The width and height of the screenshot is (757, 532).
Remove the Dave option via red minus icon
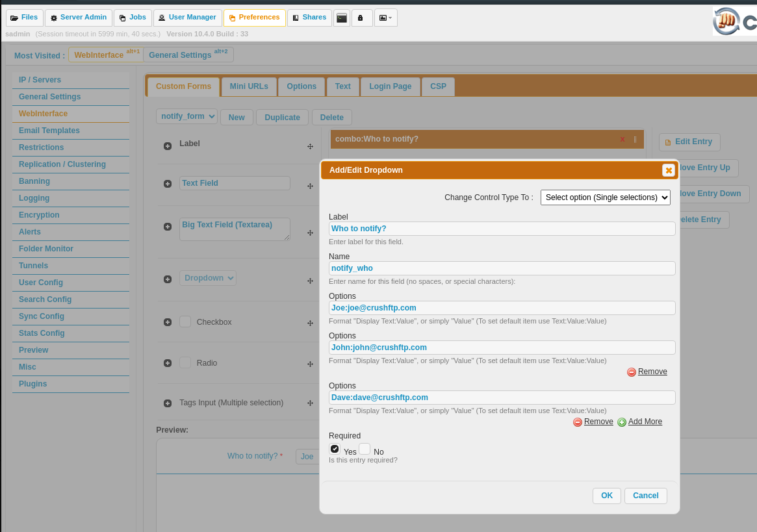tap(578, 422)
